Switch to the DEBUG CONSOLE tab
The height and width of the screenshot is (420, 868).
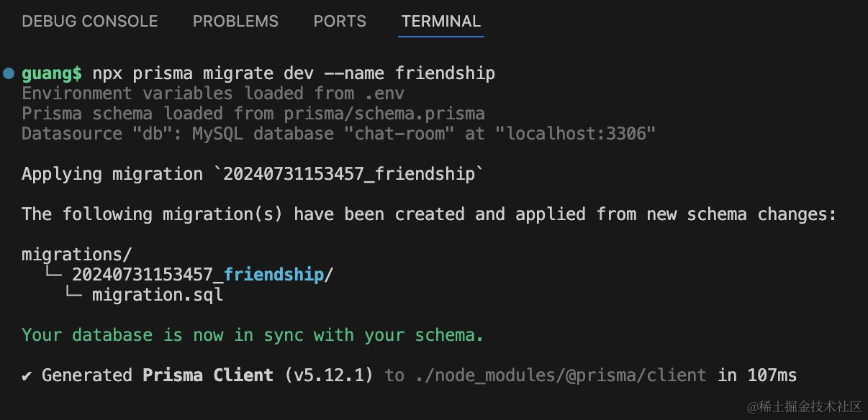[90, 22]
